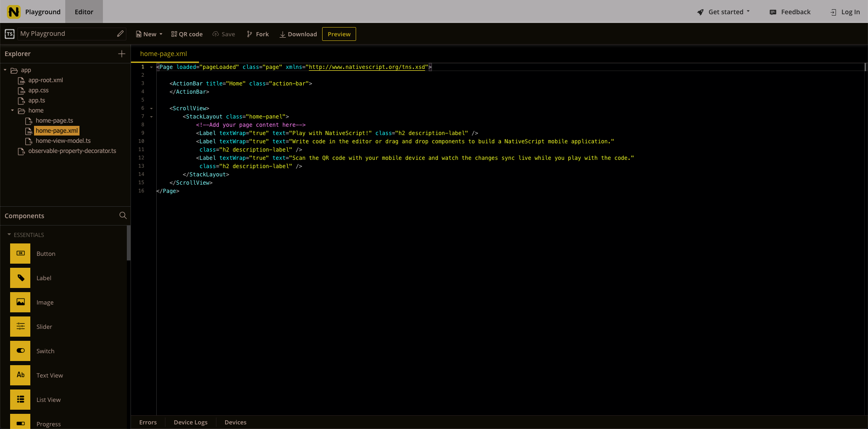Click the Download button
This screenshot has height=429, width=868.
point(298,34)
